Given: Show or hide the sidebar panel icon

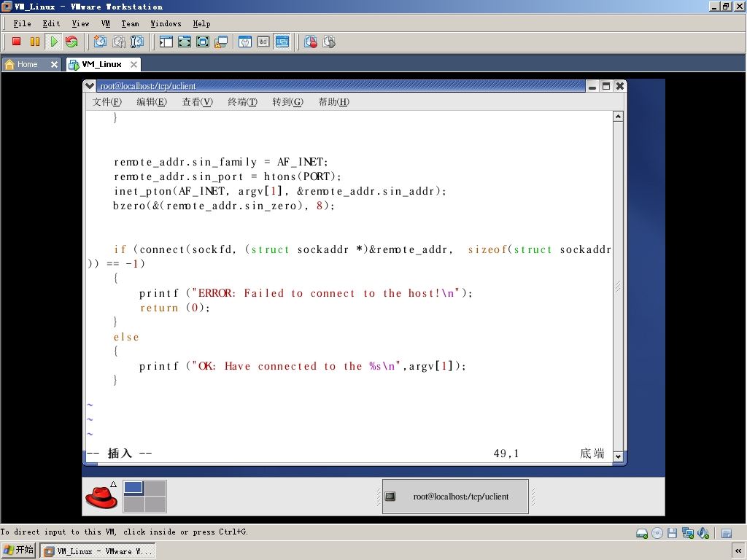Looking at the screenshot, I should pyautogui.click(x=166, y=42).
